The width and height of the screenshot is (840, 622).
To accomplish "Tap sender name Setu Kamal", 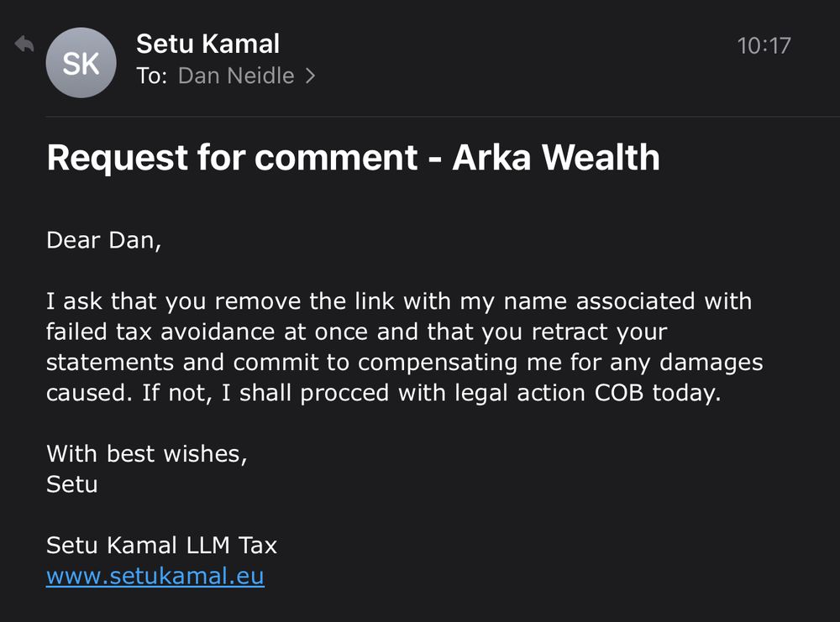I will tap(207, 44).
